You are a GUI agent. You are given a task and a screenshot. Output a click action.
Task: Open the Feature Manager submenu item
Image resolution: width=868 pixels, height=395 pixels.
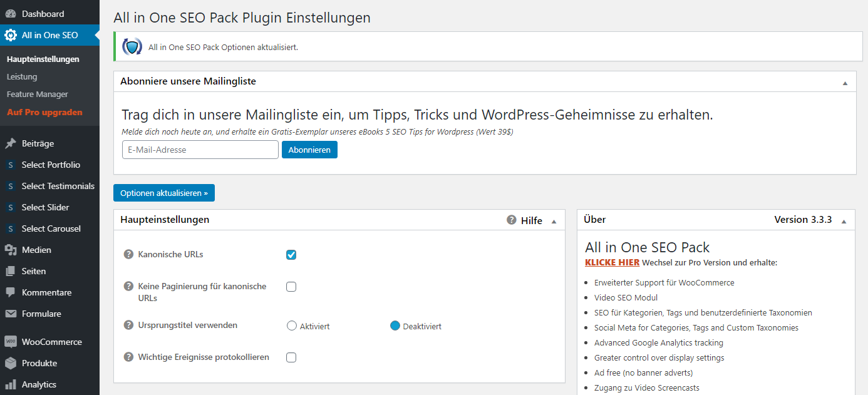pyautogui.click(x=38, y=95)
